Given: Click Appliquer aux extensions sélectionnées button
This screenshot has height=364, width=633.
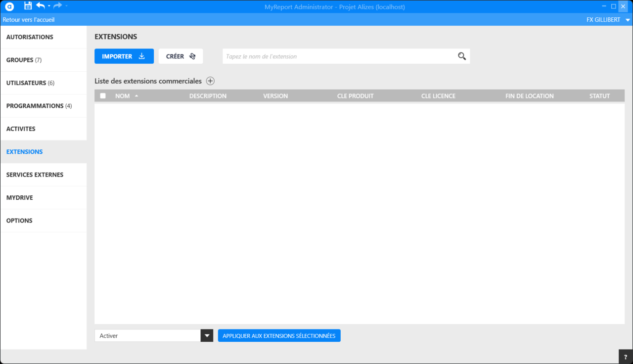Looking at the screenshot, I should [279, 336].
